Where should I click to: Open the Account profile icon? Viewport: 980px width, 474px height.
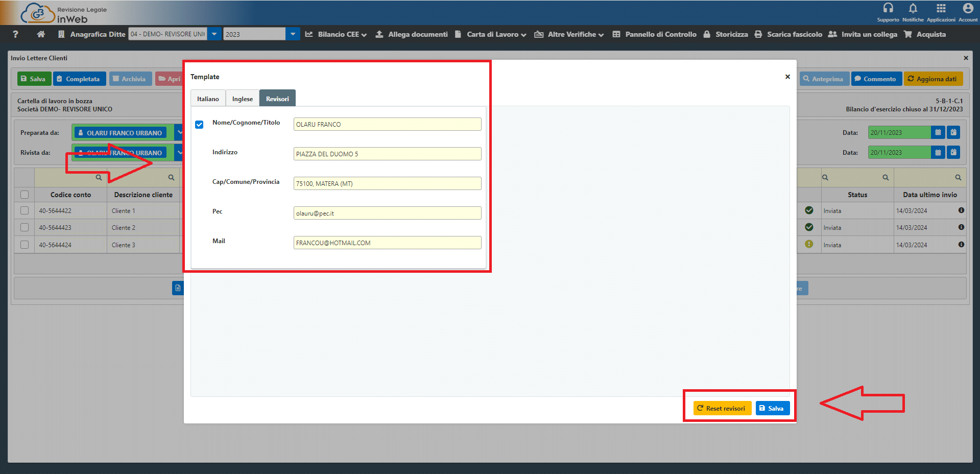click(x=968, y=8)
